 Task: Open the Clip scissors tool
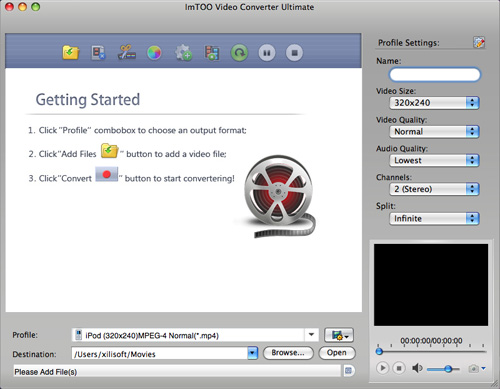[126, 53]
